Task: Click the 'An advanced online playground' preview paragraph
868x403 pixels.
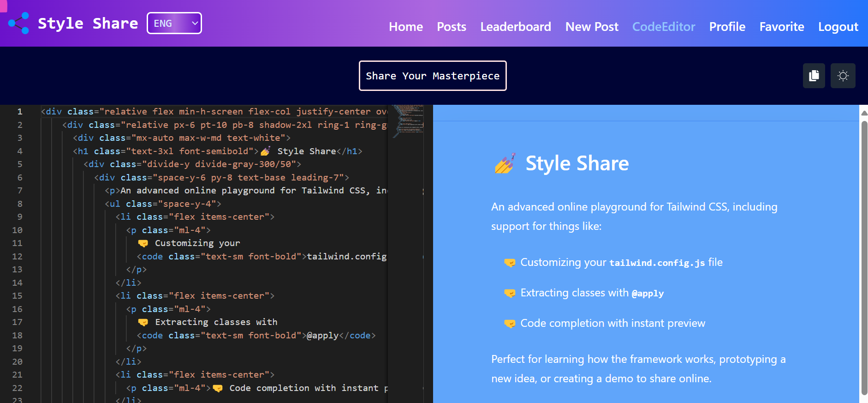Action: (634, 217)
